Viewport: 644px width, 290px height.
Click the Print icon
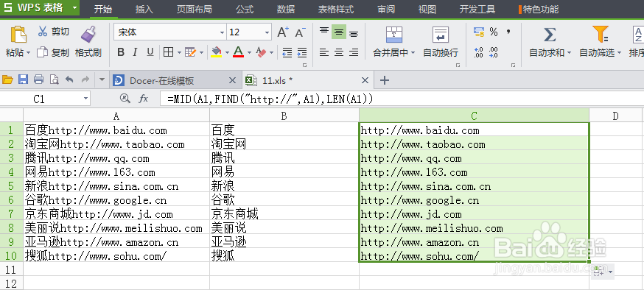[38, 79]
